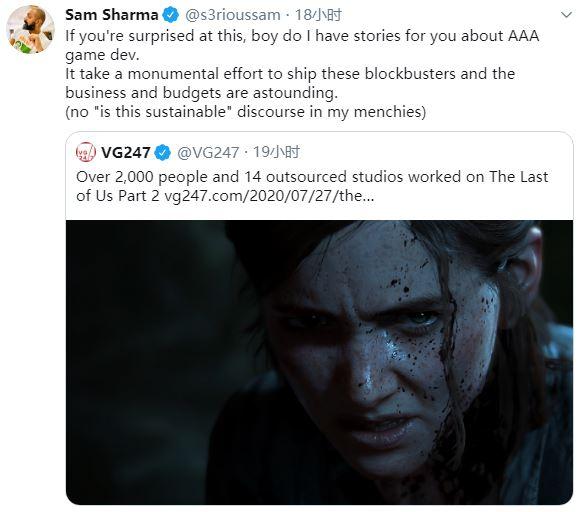Screen dimensions: 582x512
Task: View the Last of Us Part 2 image
Action: [319, 362]
